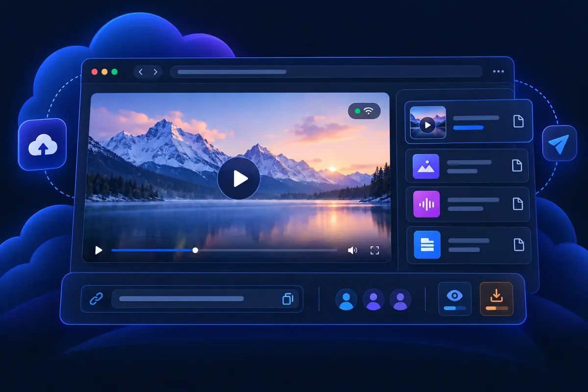Click the blue progress bar in video row

(468, 127)
